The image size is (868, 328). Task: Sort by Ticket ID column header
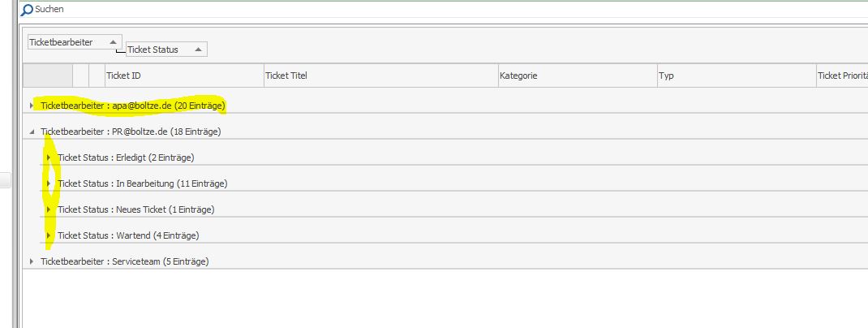coord(184,76)
